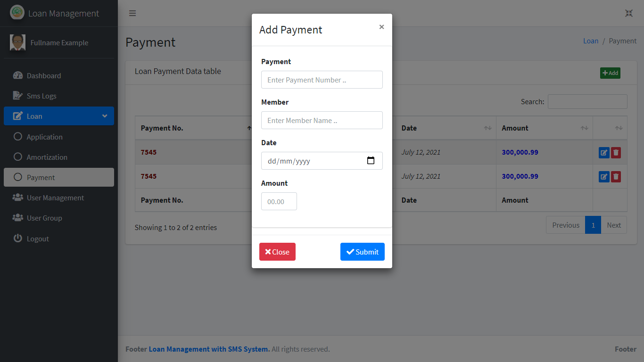Click the delete trash icon in first row

tap(616, 153)
